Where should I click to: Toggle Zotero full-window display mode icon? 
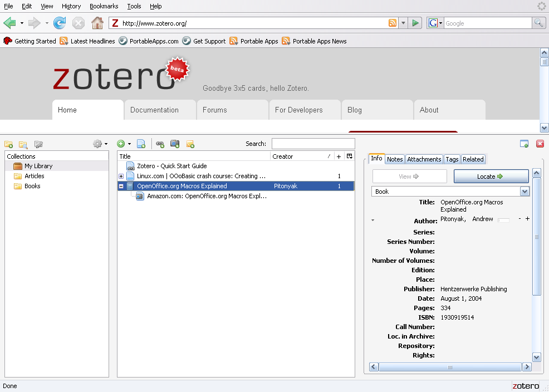(x=524, y=144)
